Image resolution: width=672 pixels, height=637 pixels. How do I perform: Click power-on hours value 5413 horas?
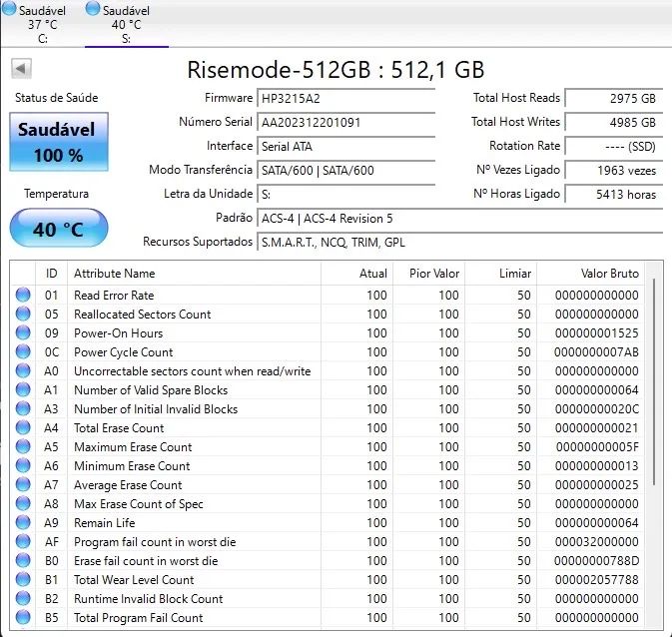614,195
